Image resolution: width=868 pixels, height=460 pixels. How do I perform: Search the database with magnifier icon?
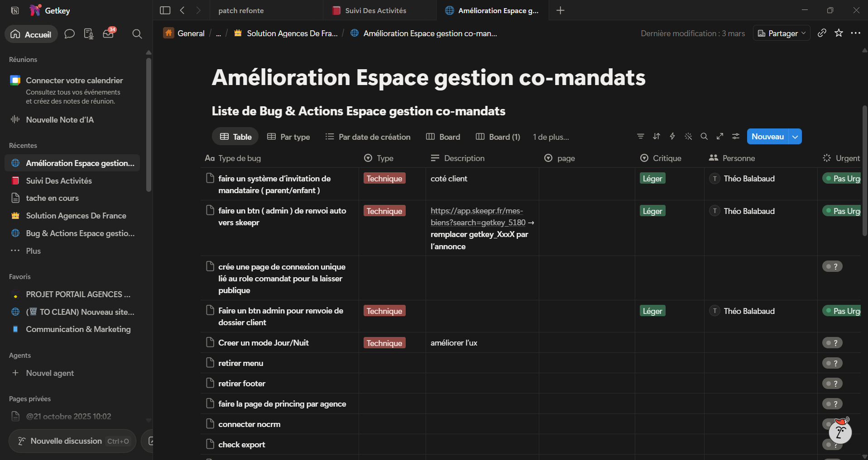click(704, 136)
